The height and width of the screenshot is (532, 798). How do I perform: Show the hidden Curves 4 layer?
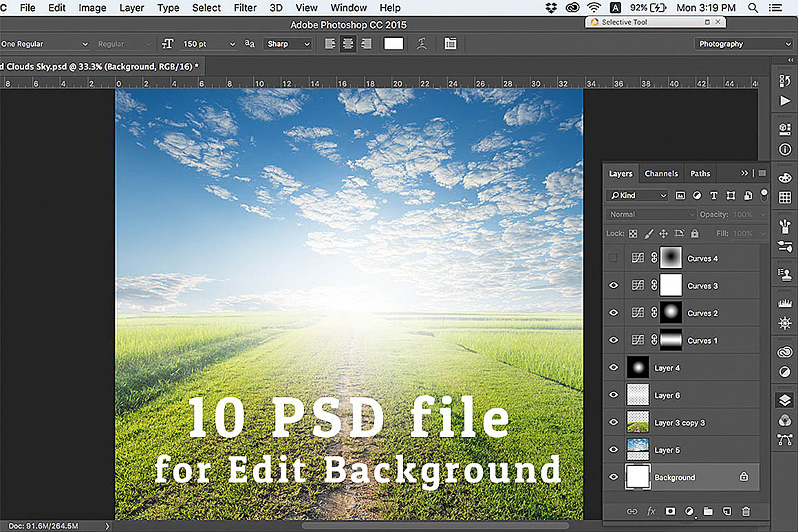[x=614, y=258]
